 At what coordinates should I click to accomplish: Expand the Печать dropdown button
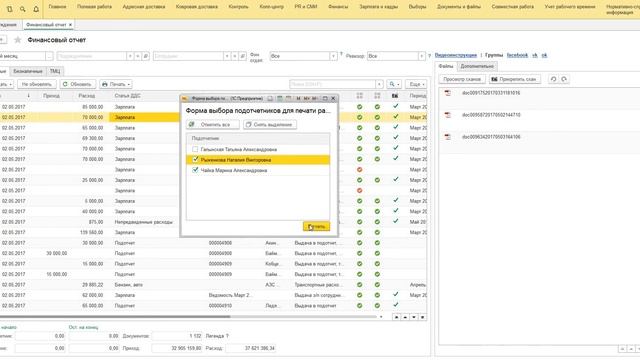[x=116, y=84]
